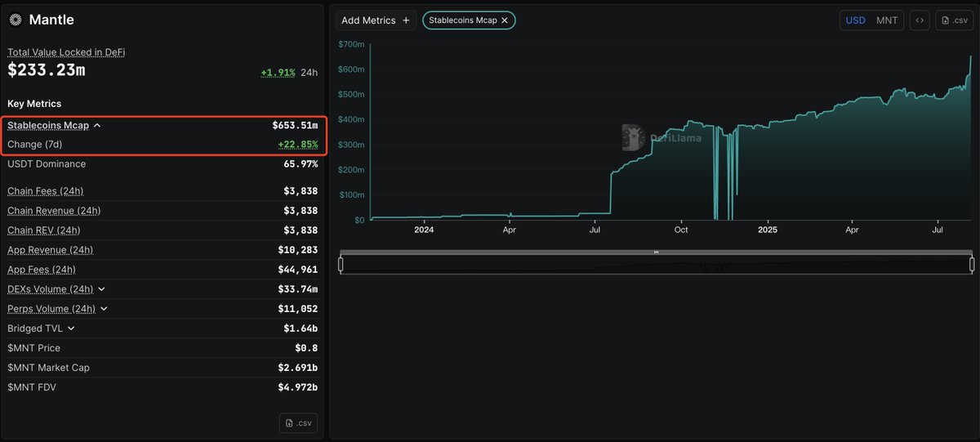Grab the right handle of time range slider
980x442 pixels.
[972, 264]
